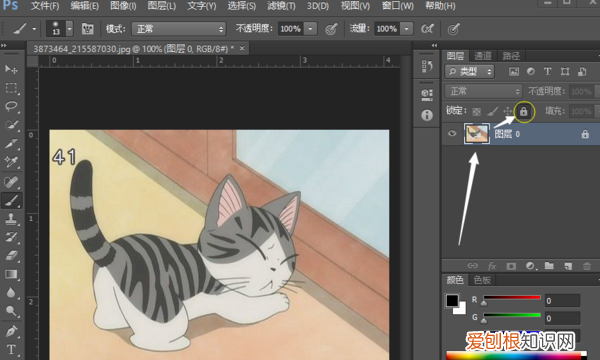Image resolution: width=600 pixels, height=360 pixels.
Task: Select the Horizontal Type tool
Action: pos(11,349)
